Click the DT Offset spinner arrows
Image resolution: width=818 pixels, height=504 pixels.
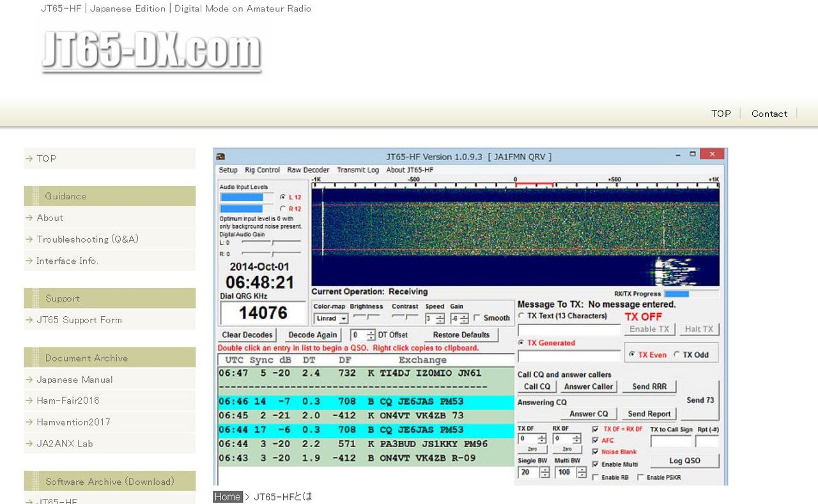(x=372, y=335)
